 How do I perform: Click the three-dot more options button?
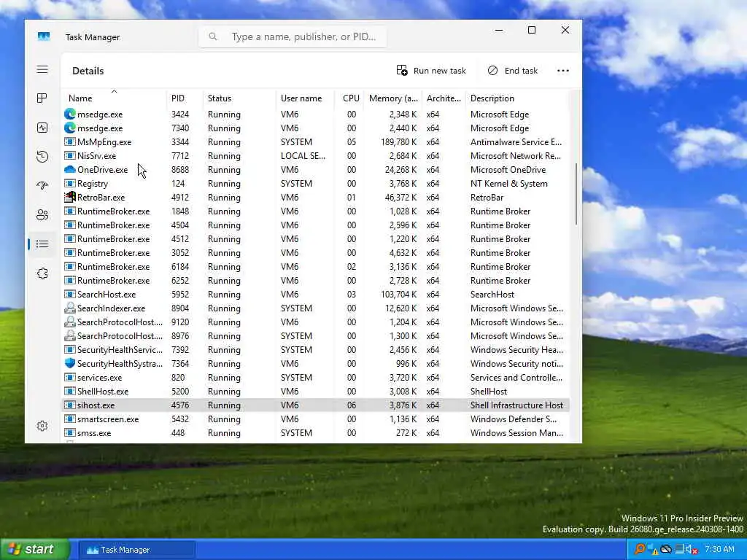[563, 71]
